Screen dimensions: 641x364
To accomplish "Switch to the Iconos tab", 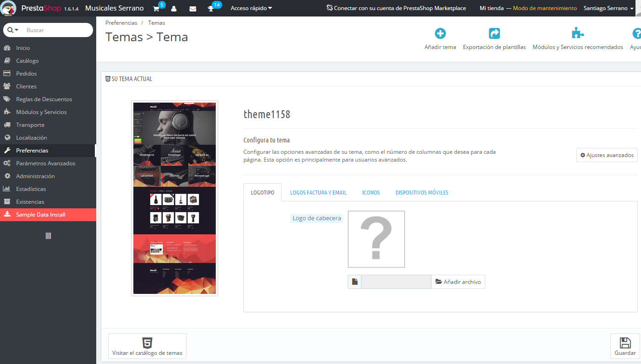I will click(x=371, y=193).
